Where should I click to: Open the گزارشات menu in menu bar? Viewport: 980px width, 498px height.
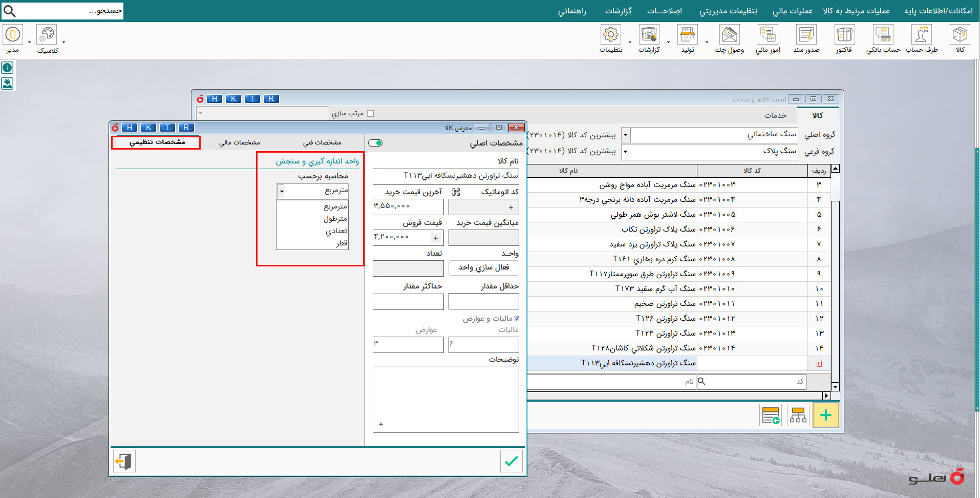pos(618,11)
